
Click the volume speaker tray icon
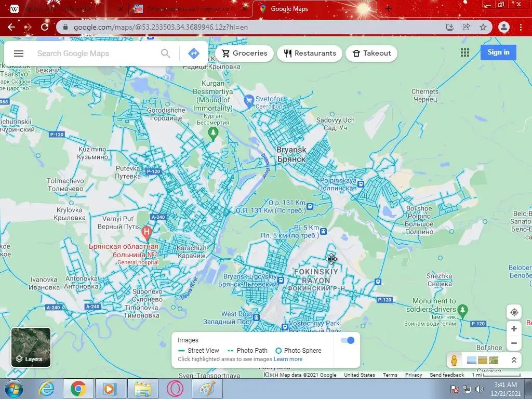pyautogui.click(x=479, y=389)
